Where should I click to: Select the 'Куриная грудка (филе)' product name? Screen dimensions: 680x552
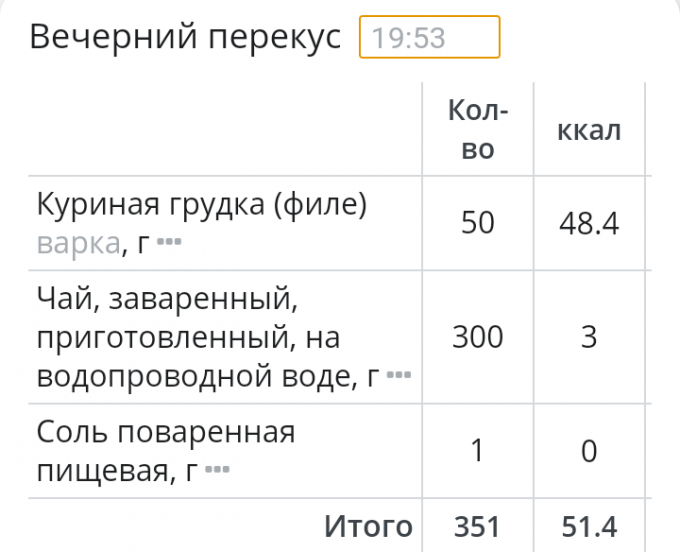click(x=202, y=204)
